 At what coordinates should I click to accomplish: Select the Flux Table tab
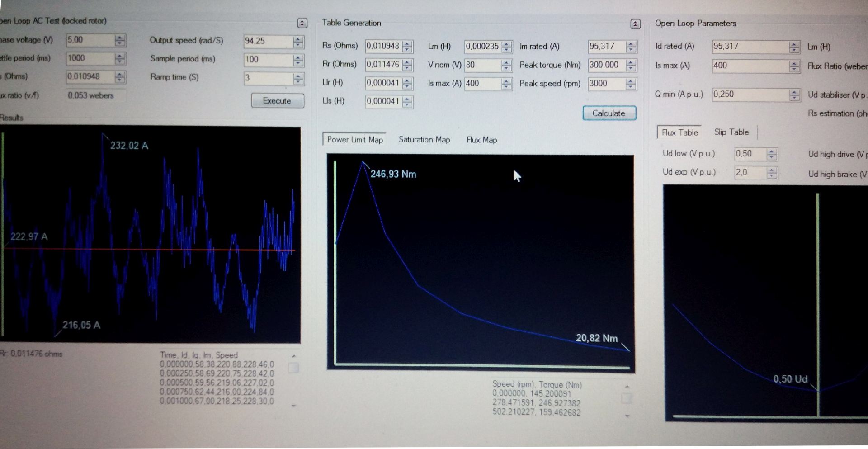point(679,132)
